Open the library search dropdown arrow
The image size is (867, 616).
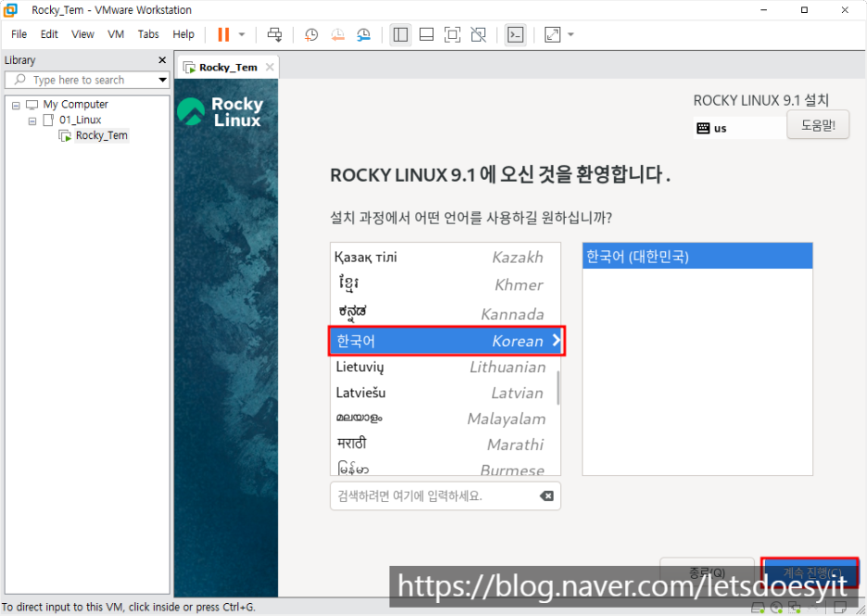click(x=163, y=81)
